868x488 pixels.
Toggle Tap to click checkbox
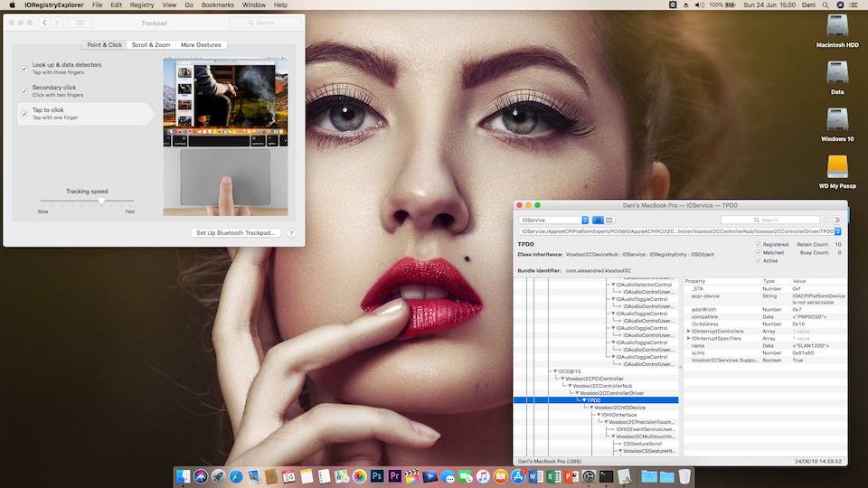[24, 114]
